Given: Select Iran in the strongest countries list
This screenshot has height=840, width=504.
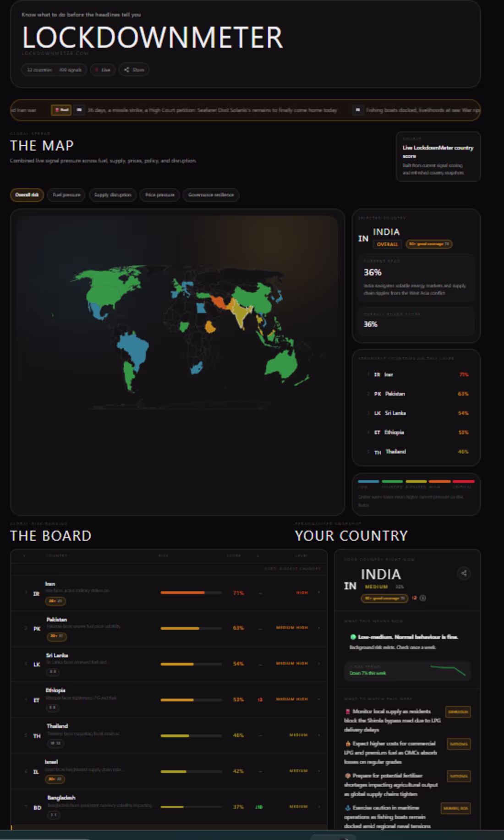Looking at the screenshot, I should (416, 374).
